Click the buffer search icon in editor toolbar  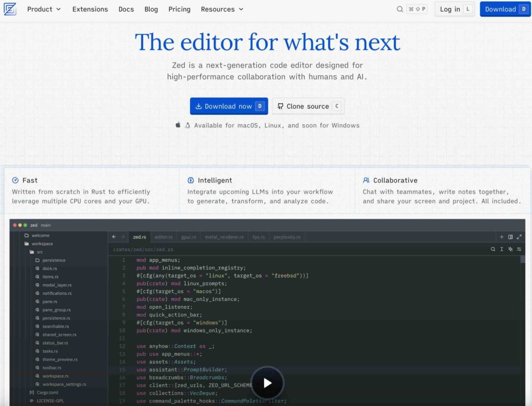[x=493, y=249]
